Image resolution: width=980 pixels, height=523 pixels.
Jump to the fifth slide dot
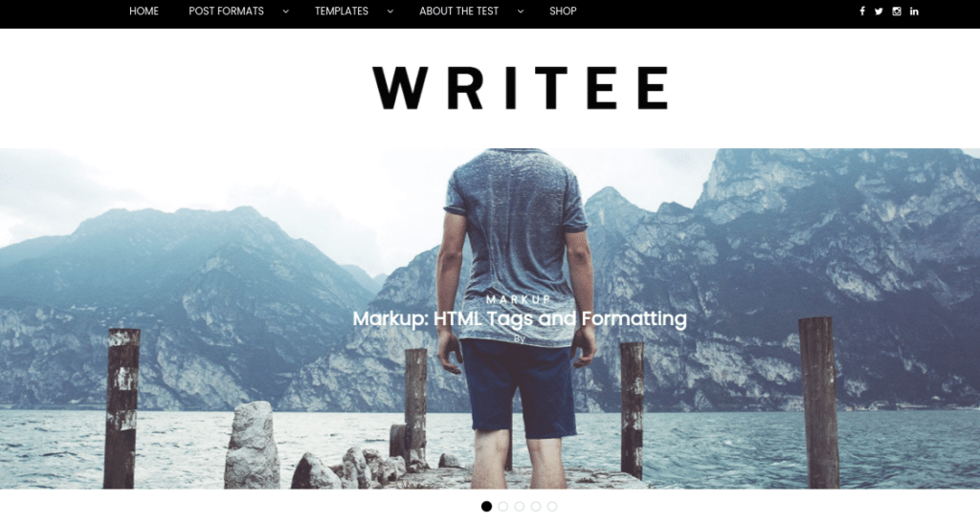(x=552, y=506)
